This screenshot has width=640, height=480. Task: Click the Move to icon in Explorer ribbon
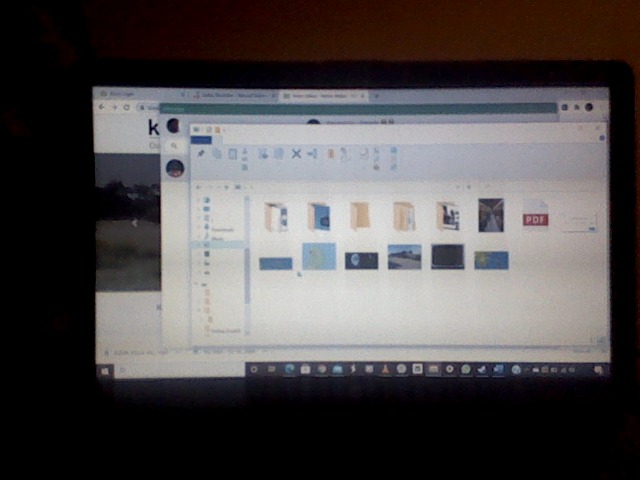click(x=263, y=154)
